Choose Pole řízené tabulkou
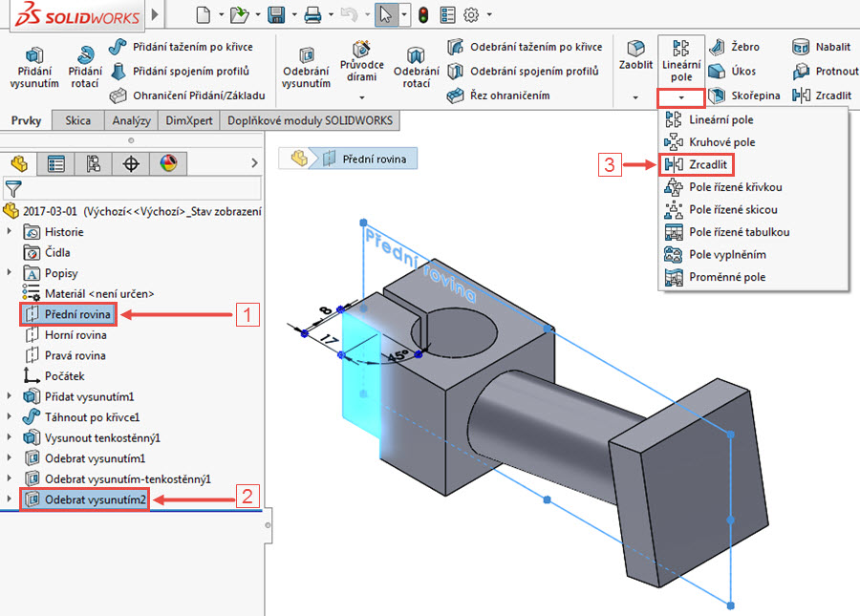Viewport: 860px width, 616px height. 753,232
